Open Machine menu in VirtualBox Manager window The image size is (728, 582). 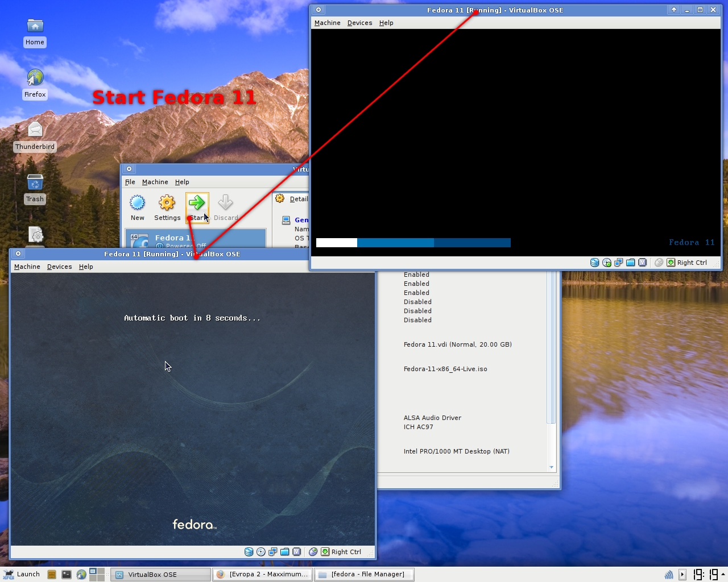[155, 182]
